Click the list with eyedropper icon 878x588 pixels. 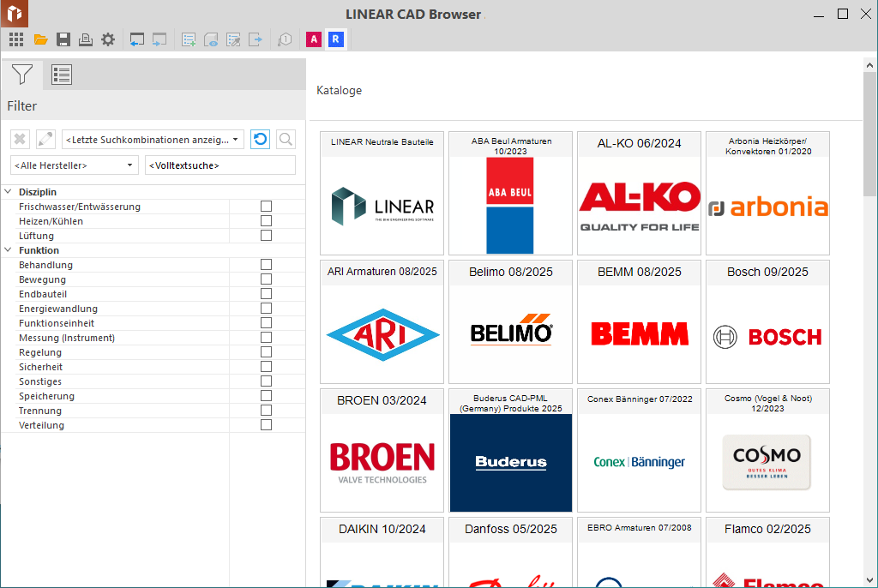(x=233, y=39)
